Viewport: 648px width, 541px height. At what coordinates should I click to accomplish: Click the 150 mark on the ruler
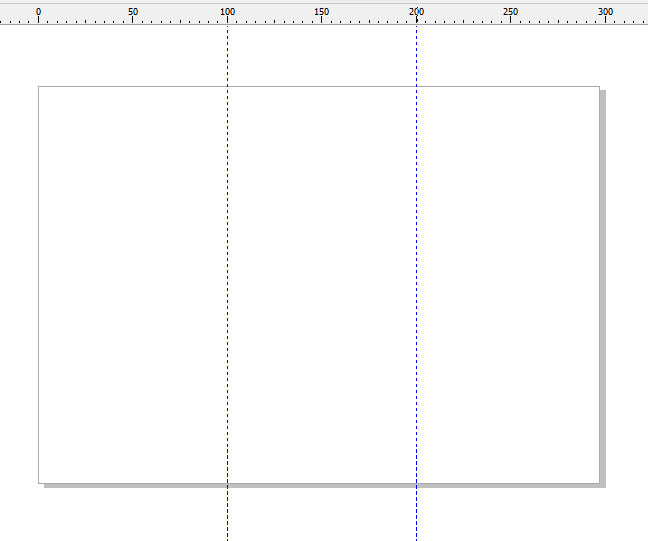(x=322, y=12)
